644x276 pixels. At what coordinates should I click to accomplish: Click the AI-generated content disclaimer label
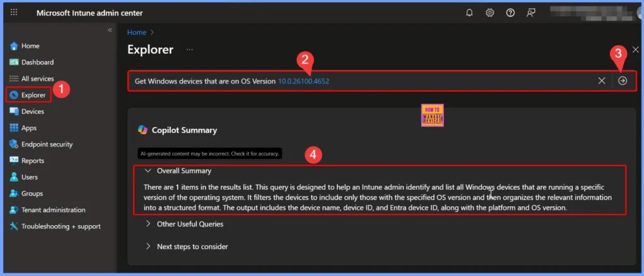click(x=210, y=153)
